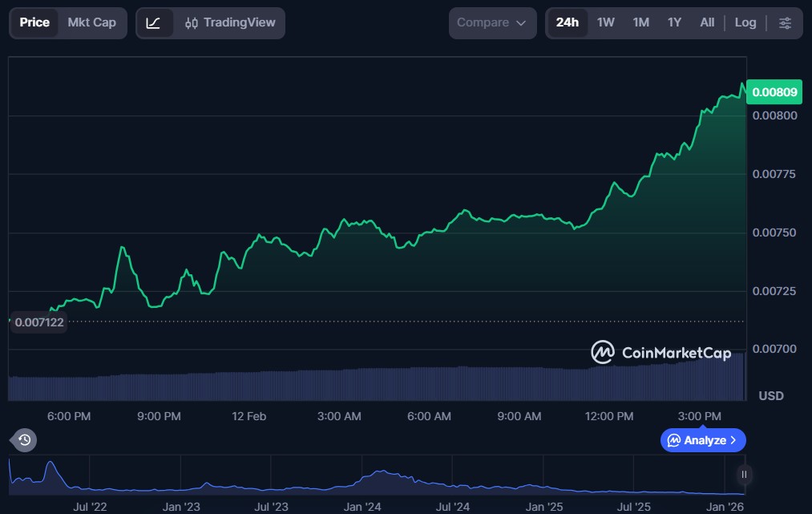Click the line chart view icon
Viewport: 812px width, 514px height.
click(x=154, y=22)
